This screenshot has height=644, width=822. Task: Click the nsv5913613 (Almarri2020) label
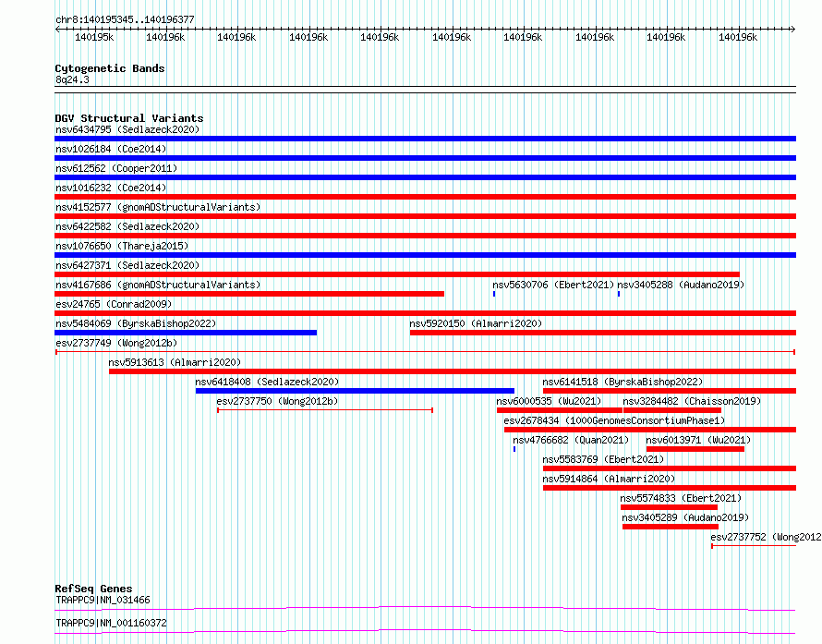175,362
